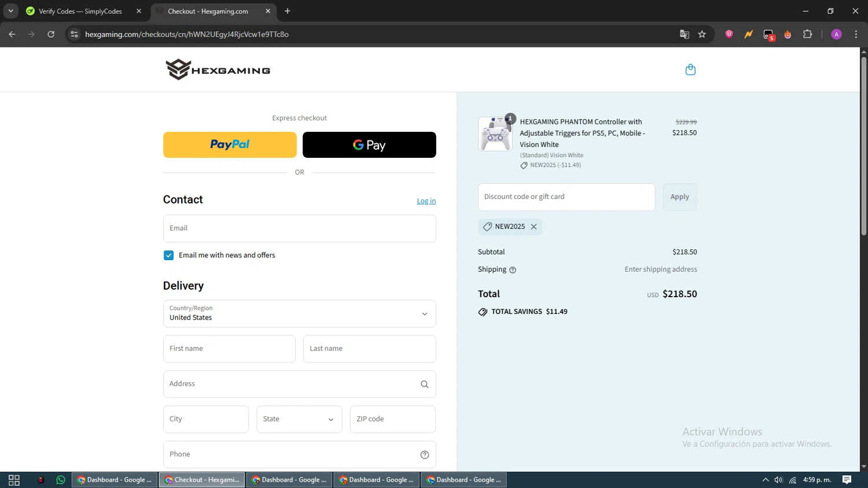This screenshot has height=488, width=868.
Task: Click the Discount code or gift card field
Action: (567, 197)
